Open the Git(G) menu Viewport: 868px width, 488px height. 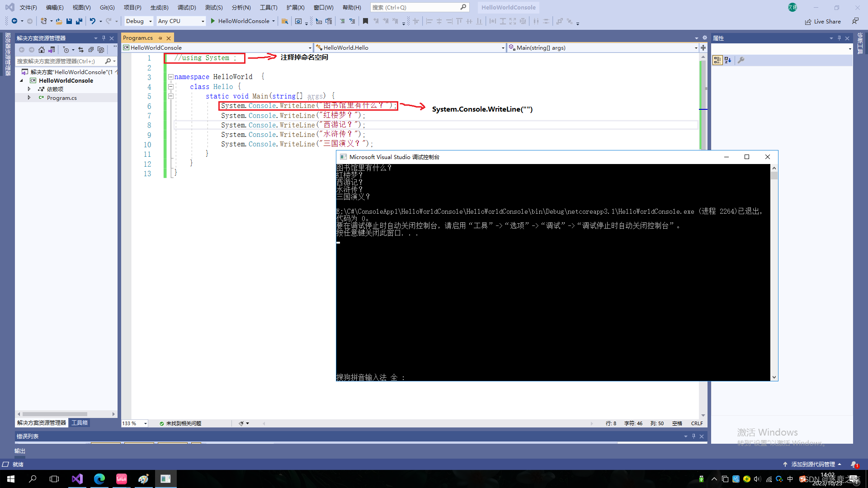tap(107, 7)
